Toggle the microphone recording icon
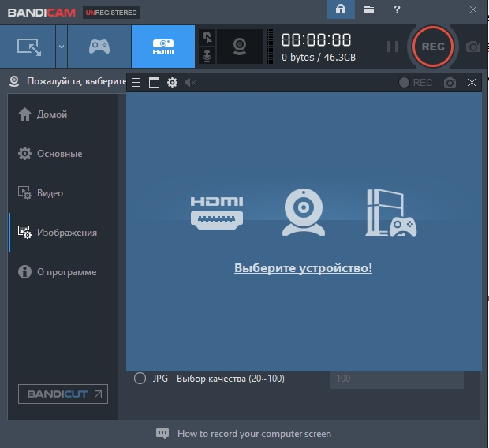Viewport: 489px width, 448px height. tap(207, 55)
